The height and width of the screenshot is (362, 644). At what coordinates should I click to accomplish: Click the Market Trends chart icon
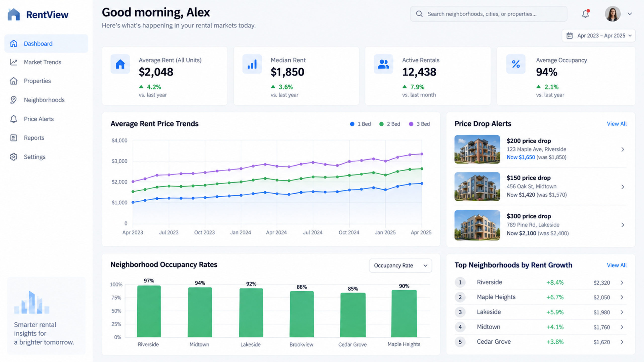(14, 62)
